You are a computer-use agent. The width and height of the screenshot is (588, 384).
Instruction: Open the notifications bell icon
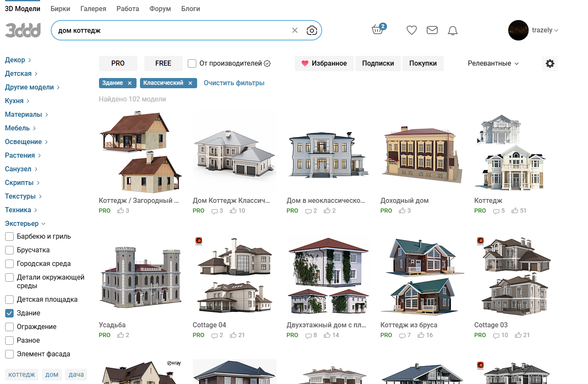click(453, 30)
